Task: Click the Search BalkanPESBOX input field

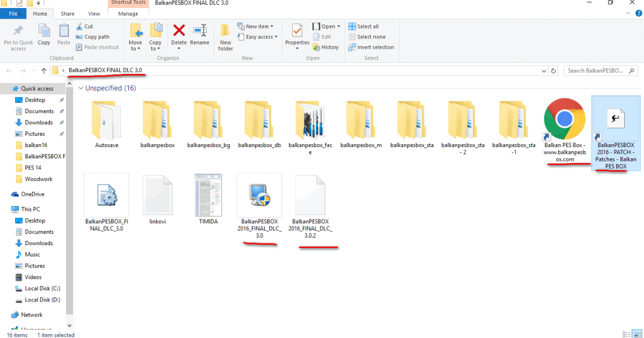Action: click(596, 71)
